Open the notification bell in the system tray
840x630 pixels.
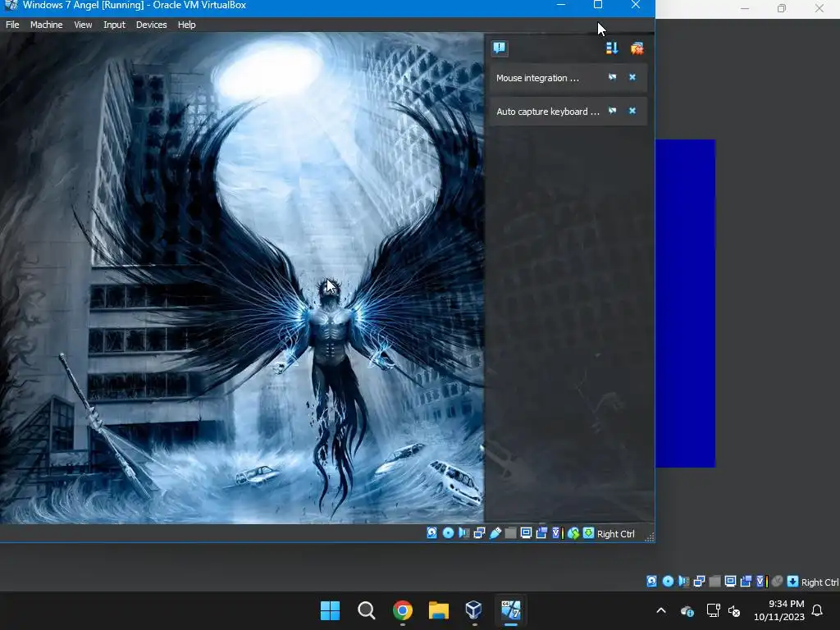coord(817,610)
